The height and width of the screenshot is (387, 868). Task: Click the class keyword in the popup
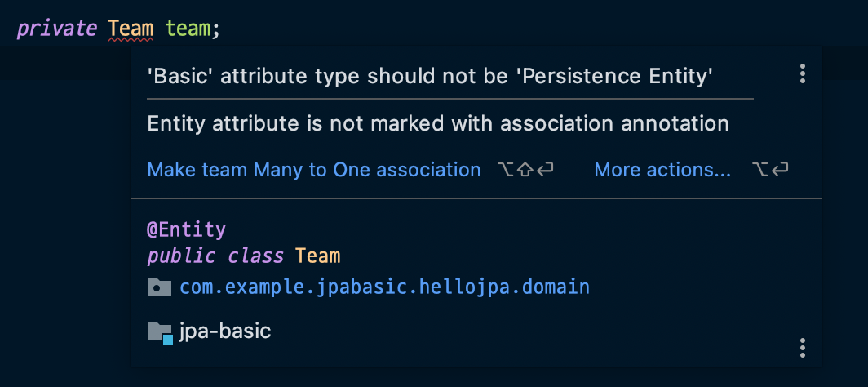(255, 256)
